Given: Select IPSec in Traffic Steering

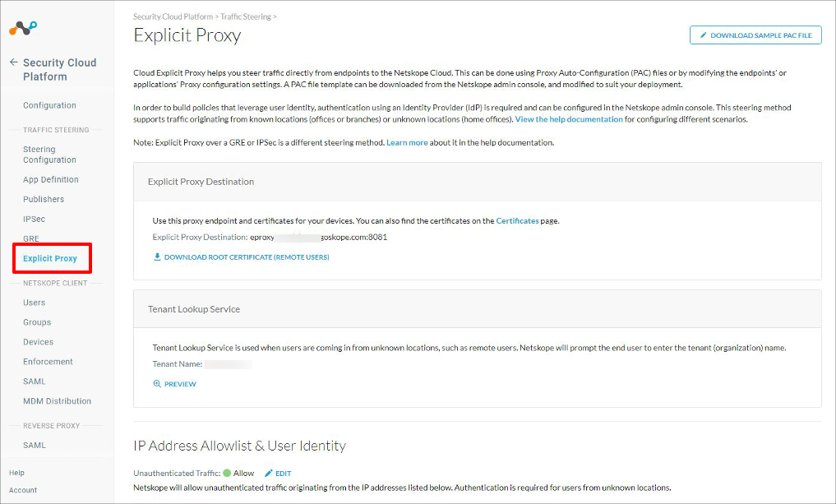Looking at the screenshot, I should pos(35,220).
